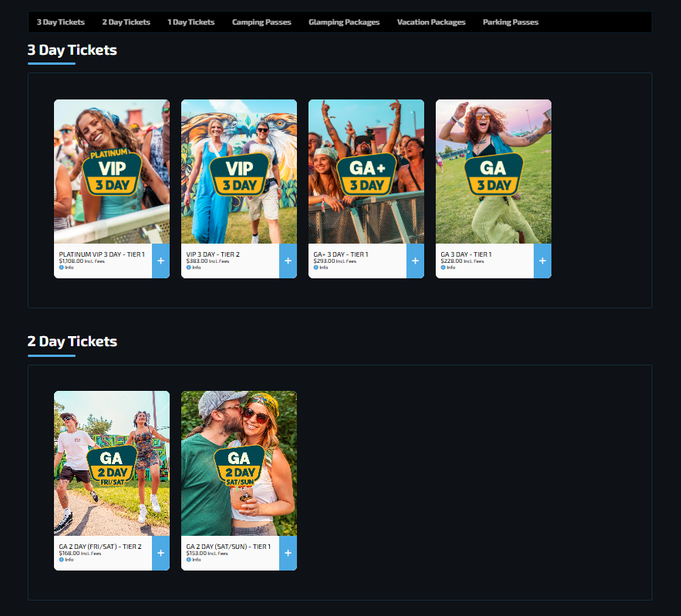This screenshot has width=681, height=616.
Task: View Info for GA 2 Day (Sat/Sun)
Action: [x=194, y=560]
